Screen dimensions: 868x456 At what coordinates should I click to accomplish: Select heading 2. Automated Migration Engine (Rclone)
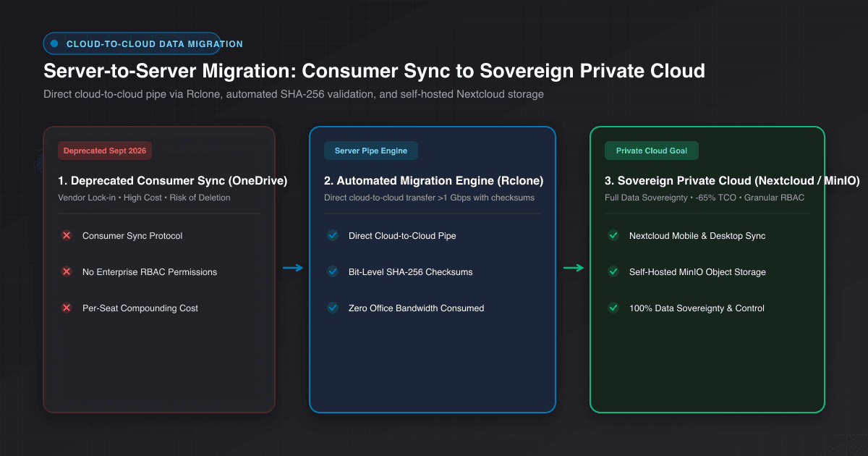434,181
